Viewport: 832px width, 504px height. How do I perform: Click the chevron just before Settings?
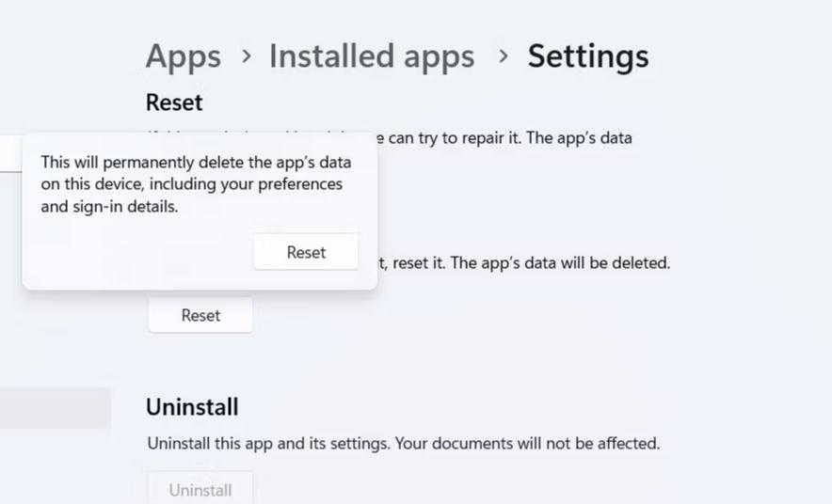504,56
